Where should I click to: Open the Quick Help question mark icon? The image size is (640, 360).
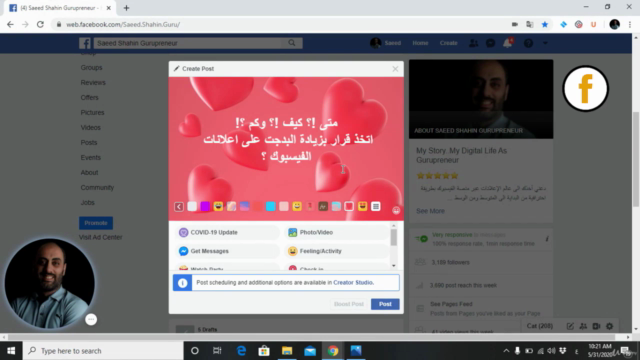click(528, 43)
